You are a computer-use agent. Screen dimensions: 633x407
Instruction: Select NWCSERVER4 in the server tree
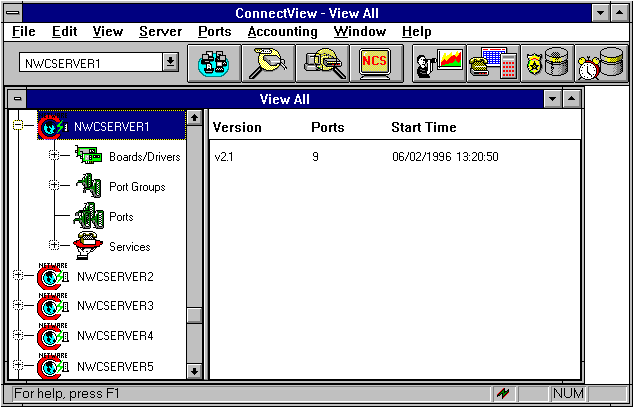(x=114, y=336)
